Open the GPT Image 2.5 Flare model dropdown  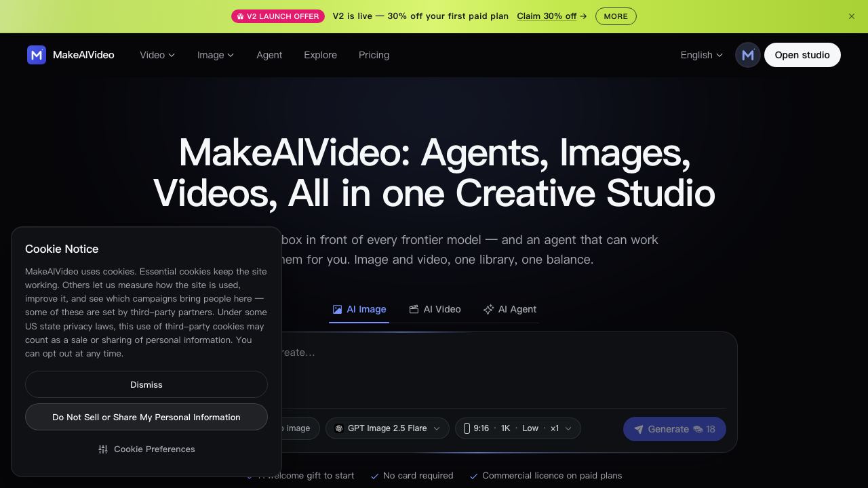click(387, 428)
